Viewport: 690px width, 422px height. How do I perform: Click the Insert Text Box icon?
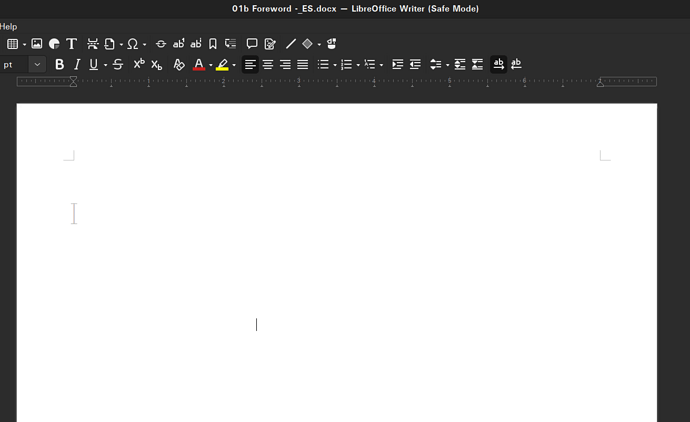tap(72, 44)
